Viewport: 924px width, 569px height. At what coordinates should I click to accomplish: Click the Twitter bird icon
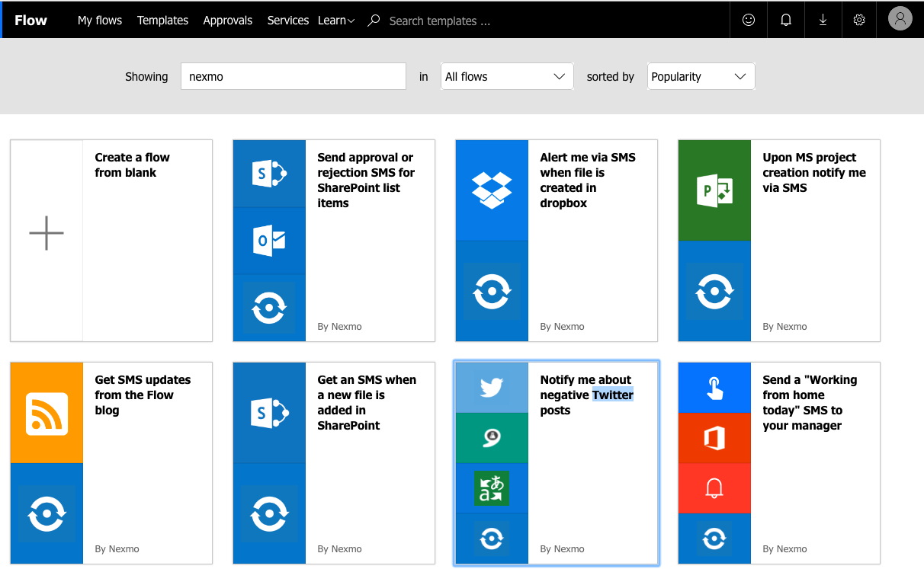pos(492,388)
